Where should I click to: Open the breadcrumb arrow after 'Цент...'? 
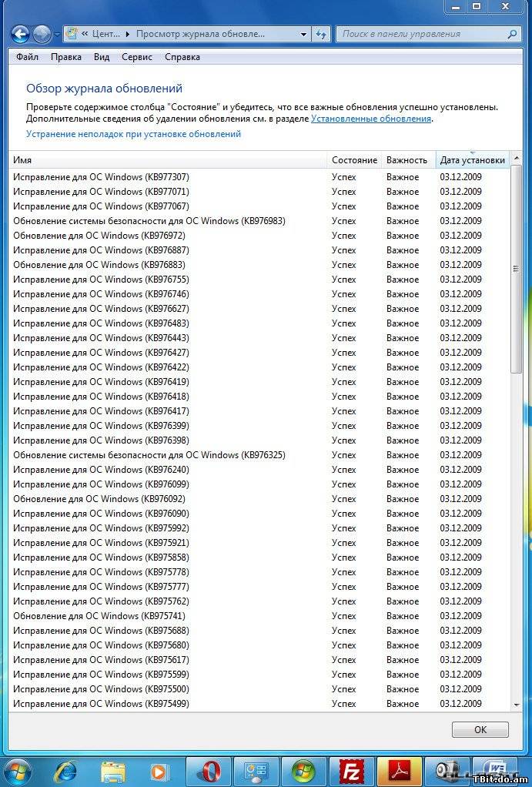[x=128, y=34]
